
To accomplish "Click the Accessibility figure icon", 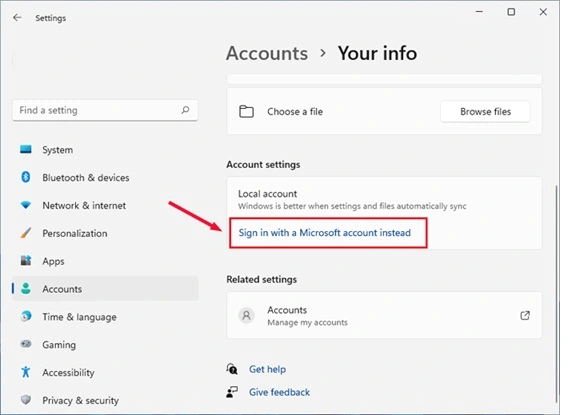I will (x=26, y=372).
